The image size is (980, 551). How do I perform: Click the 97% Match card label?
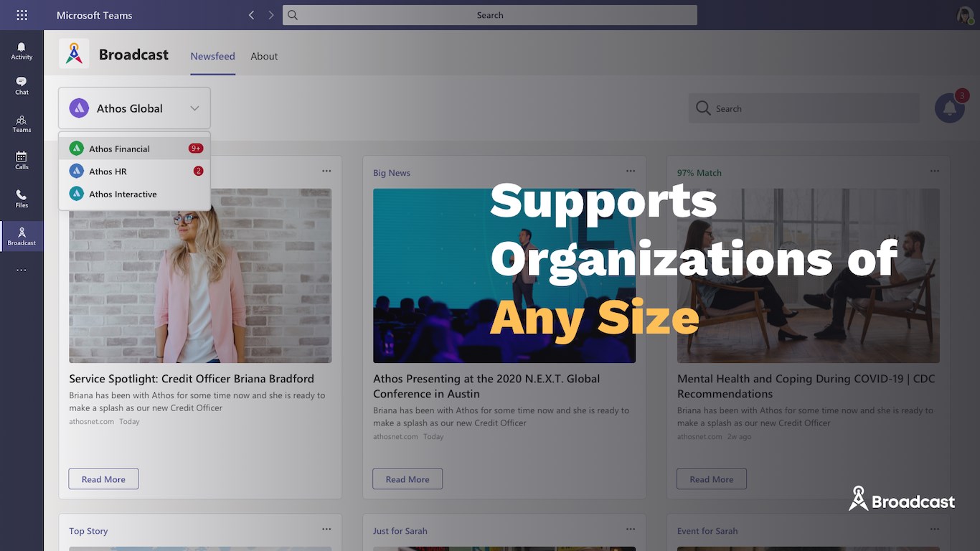tap(699, 173)
